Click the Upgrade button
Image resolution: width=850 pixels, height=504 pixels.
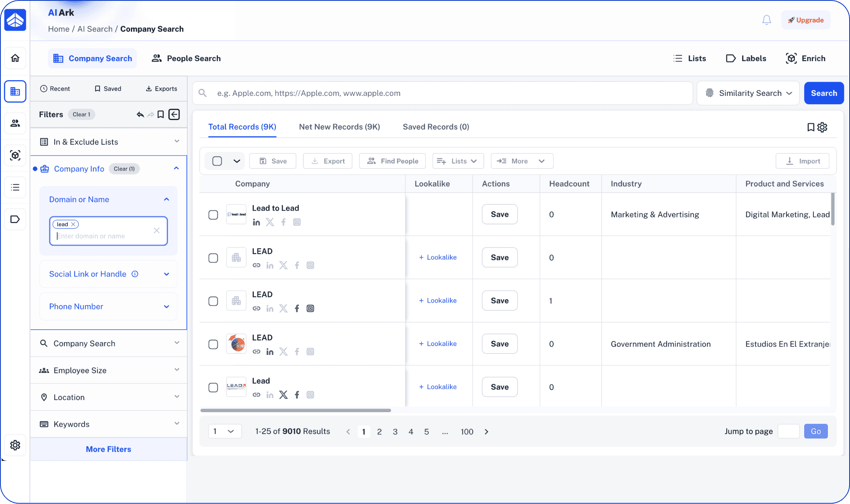806,20
